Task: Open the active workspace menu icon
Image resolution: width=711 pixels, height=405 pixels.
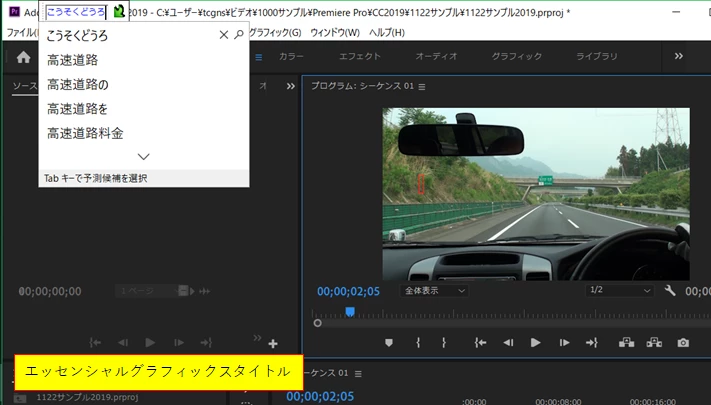Action: click(258, 58)
